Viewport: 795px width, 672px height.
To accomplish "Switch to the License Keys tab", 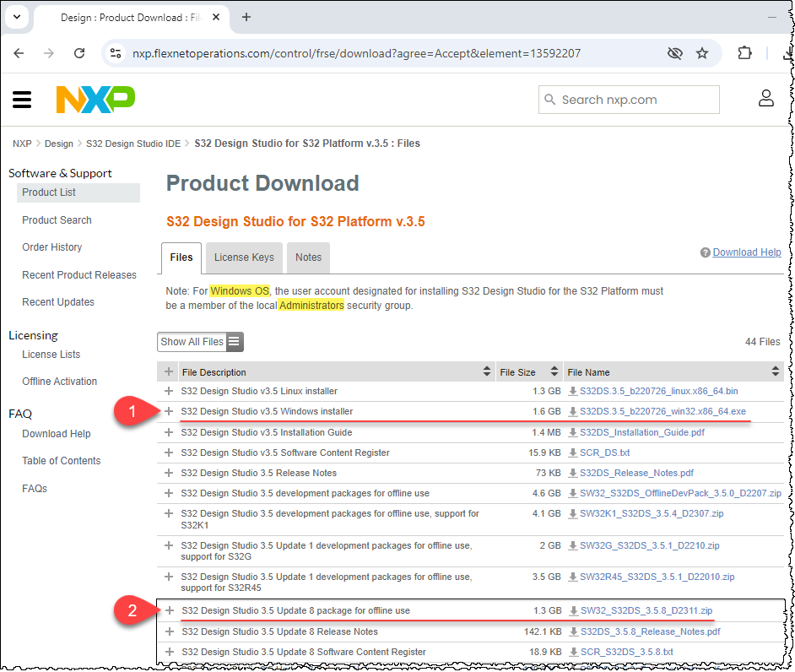I will (244, 257).
